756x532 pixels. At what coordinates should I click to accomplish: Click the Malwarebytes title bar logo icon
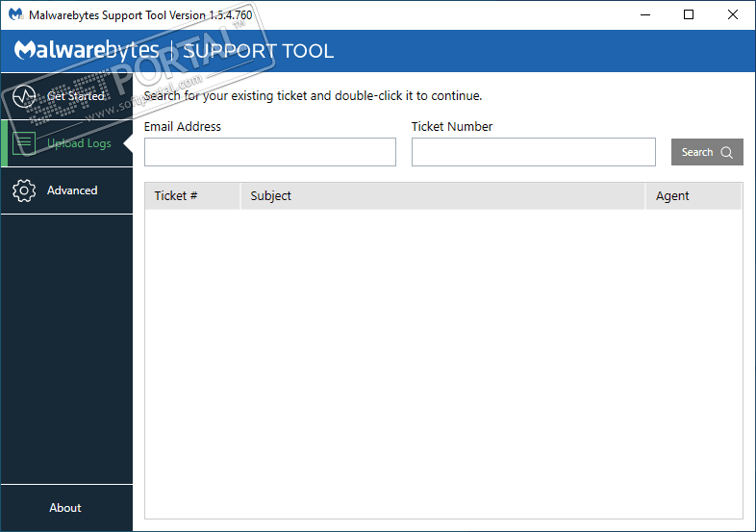pyautogui.click(x=16, y=14)
